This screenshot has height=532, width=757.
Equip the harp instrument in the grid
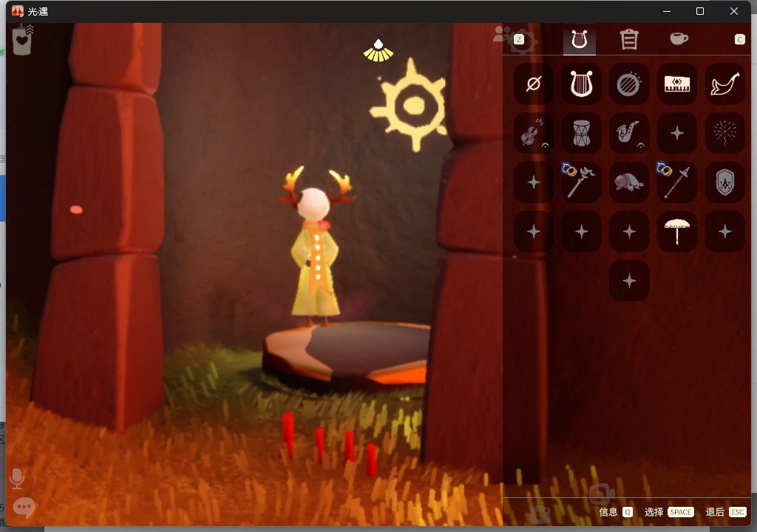(x=581, y=84)
